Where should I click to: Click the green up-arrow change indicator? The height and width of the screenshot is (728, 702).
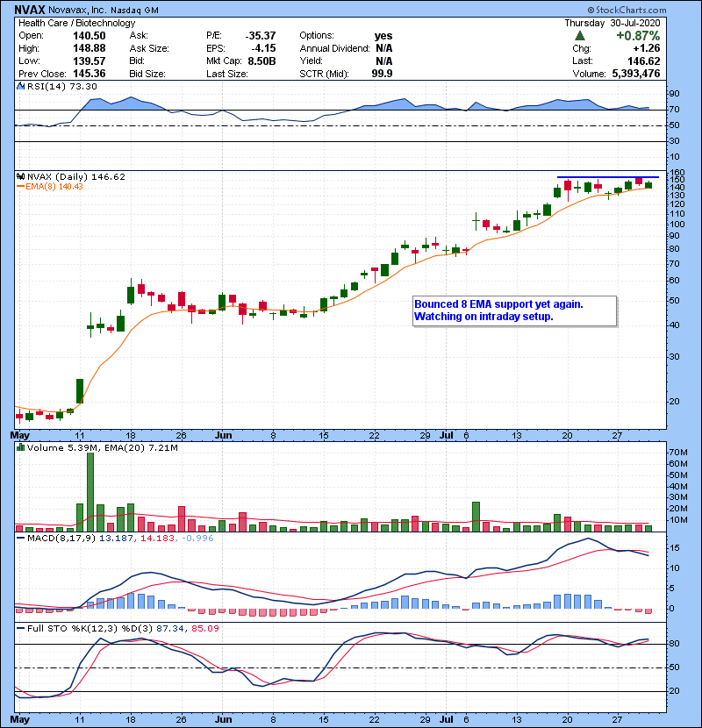coord(579,36)
